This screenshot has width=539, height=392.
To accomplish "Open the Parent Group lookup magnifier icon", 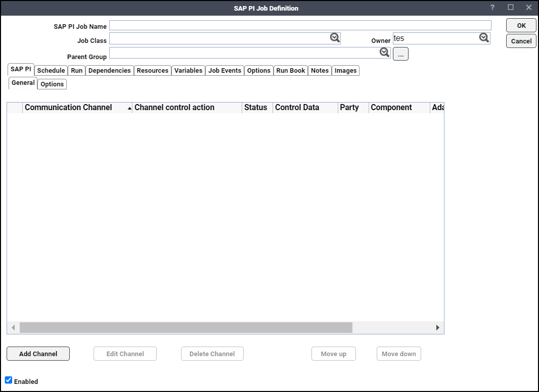I will (x=384, y=52).
